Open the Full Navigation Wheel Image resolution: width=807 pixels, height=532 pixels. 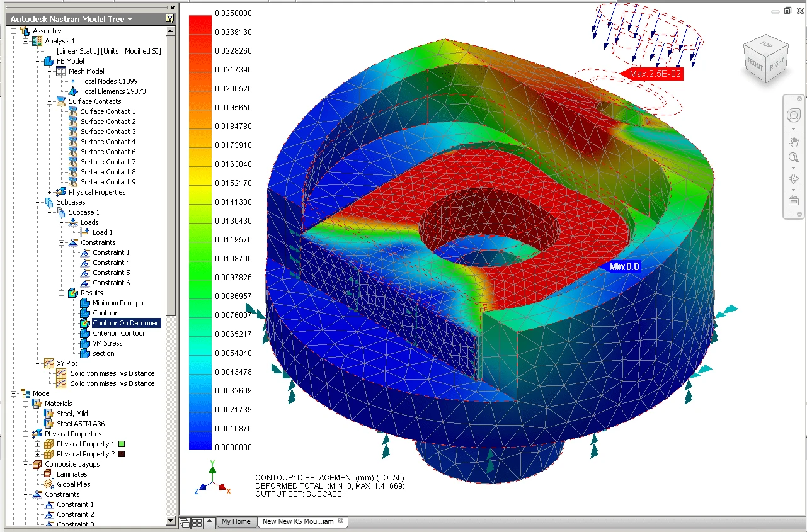tap(793, 116)
